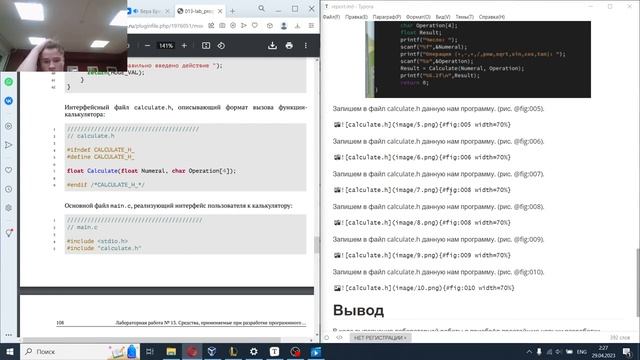This screenshot has width=640, height=360.
Task: Open browser downloads icon in toolbar
Action: (297, 26)
